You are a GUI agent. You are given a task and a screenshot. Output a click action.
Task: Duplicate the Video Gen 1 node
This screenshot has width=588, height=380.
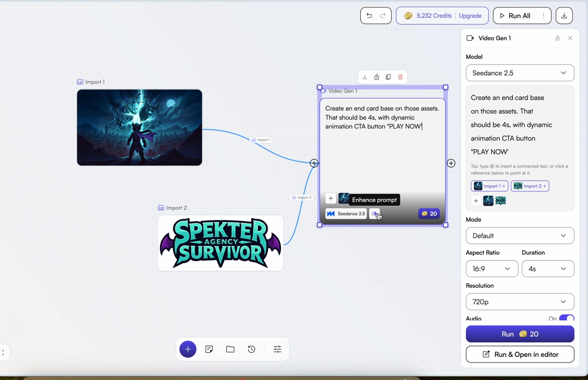click(388, 77)
